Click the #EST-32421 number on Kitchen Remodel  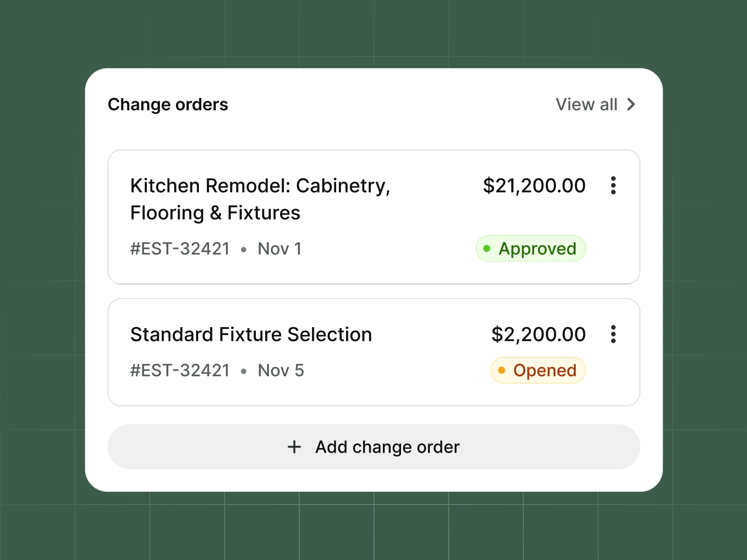[180, 249]
